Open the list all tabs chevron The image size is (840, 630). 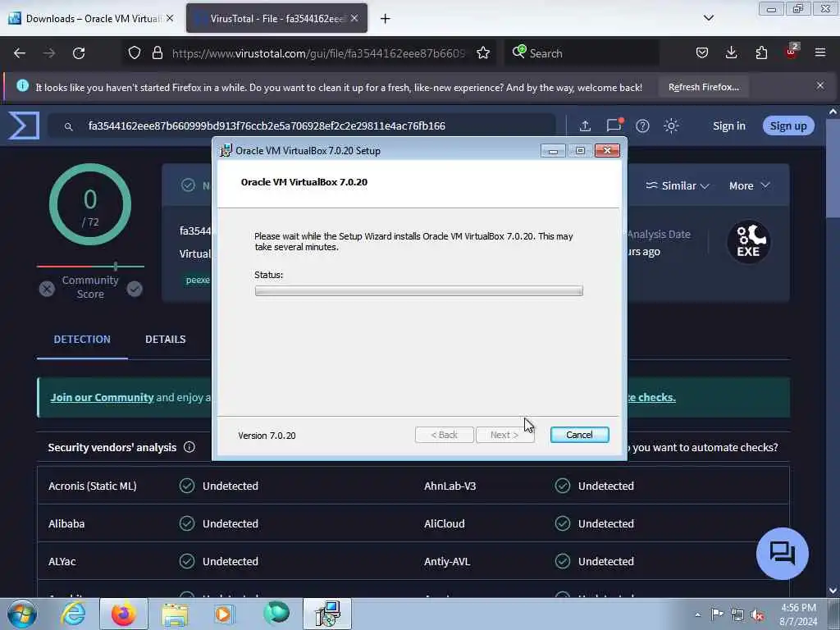708,18
